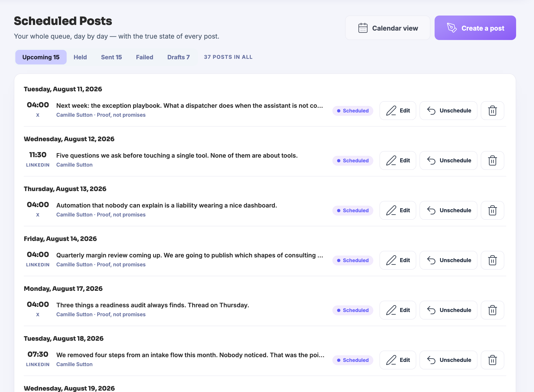The width and height of the screenshot is (534, 392).
Task: Click the Thursday, August 13, 2026 heading
Action: [65, 189]
